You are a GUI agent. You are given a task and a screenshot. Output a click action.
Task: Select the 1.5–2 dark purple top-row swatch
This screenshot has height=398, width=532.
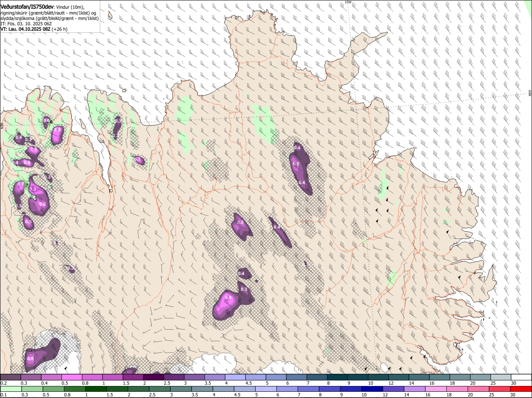click(133, 377)
